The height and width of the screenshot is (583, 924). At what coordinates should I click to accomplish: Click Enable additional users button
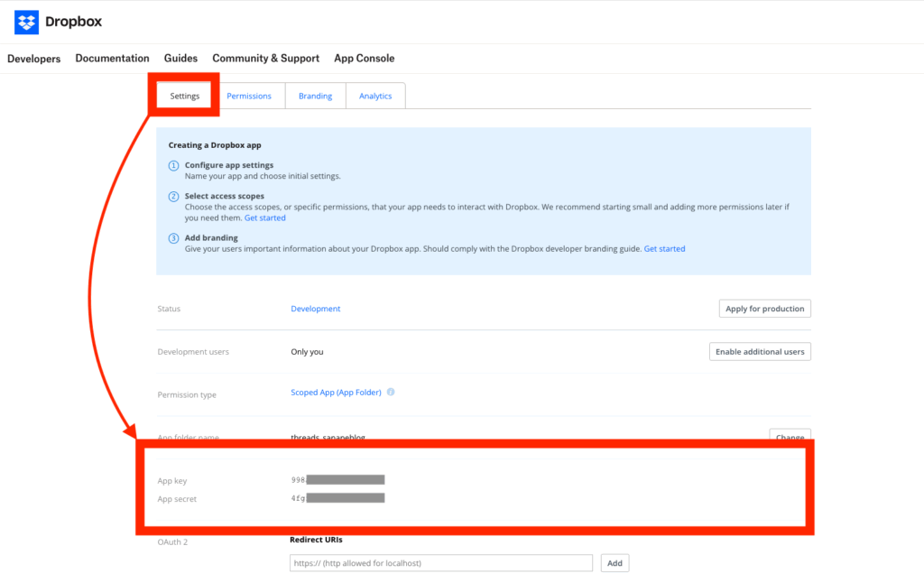pos(760,351)
